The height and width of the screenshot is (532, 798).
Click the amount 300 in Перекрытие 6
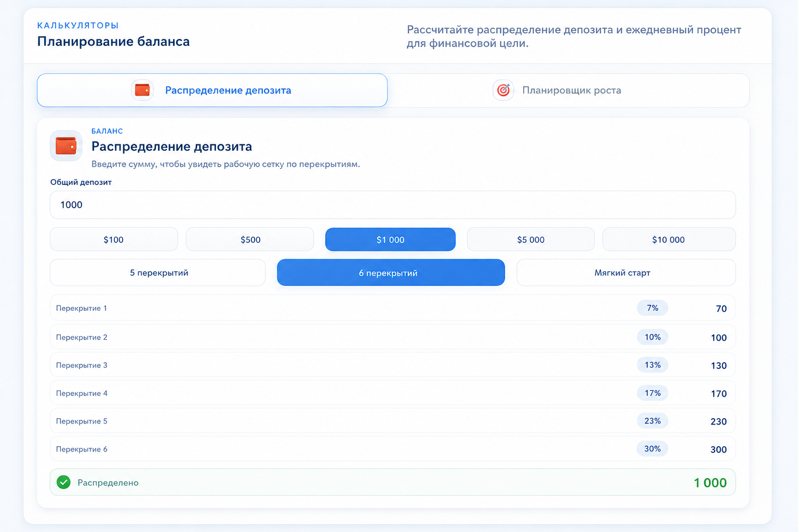[719, 450]
